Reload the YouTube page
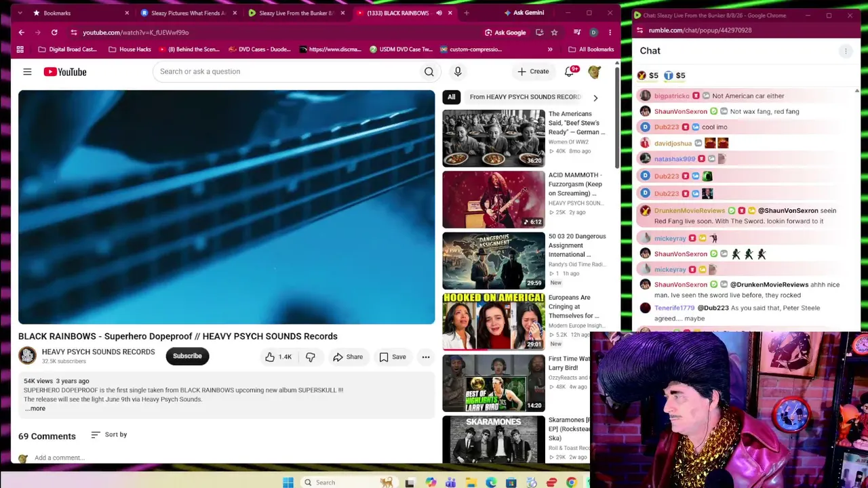Viewport: 868px width, 488px height. pyautogui.click(x=54, y=32)
